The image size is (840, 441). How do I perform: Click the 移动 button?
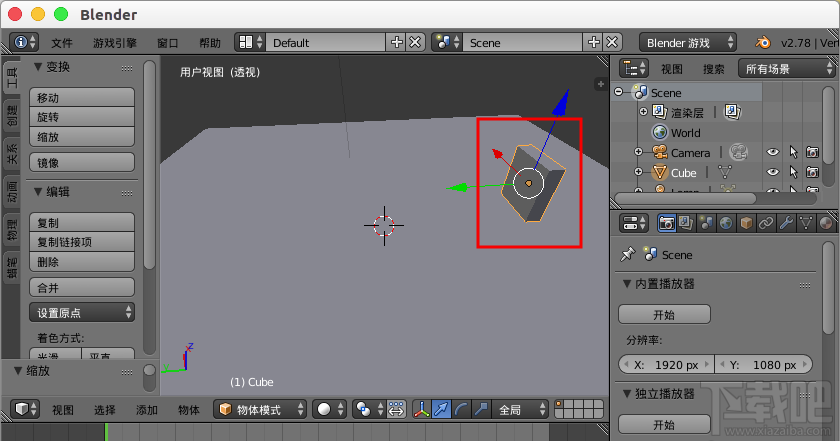81,98
